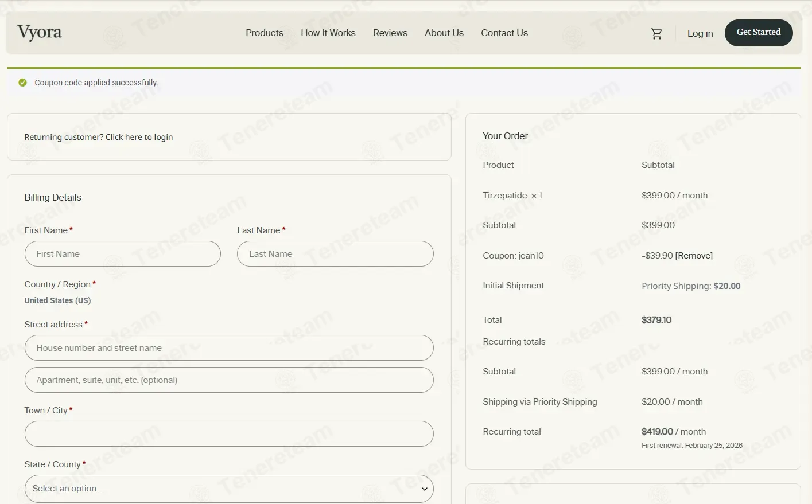Image resolution: width=812 pixels, height=504 pixels.
Task: Click the Shipping via Priority Shipping label
Action: (540, 402)
